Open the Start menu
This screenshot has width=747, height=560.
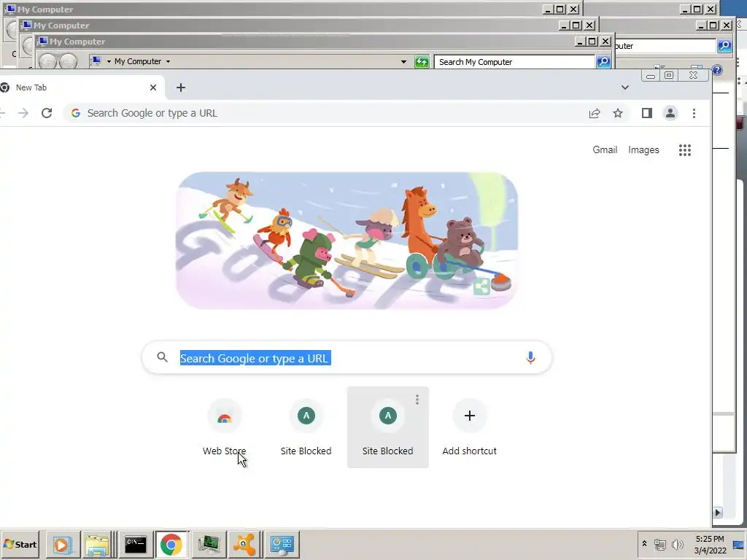click(x=20, y=544)
